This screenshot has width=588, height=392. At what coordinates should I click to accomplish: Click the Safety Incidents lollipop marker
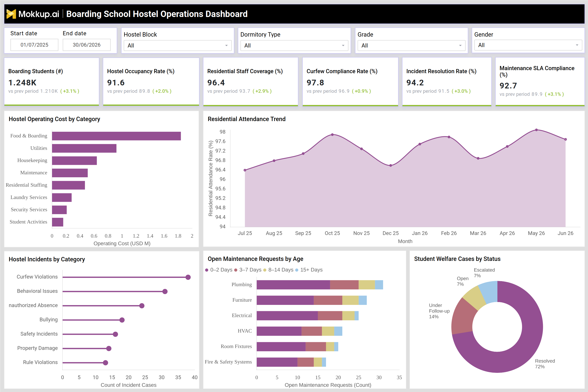(x=115, y=334)
